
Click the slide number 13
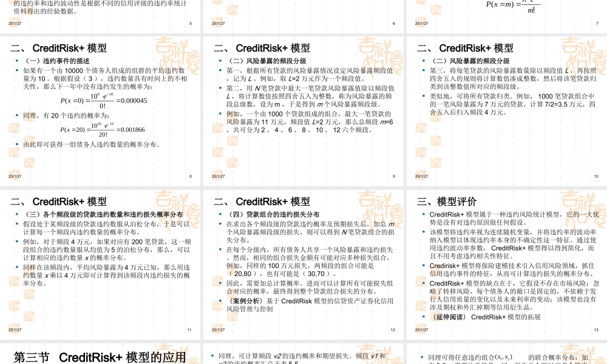click(x=597, y=329)
